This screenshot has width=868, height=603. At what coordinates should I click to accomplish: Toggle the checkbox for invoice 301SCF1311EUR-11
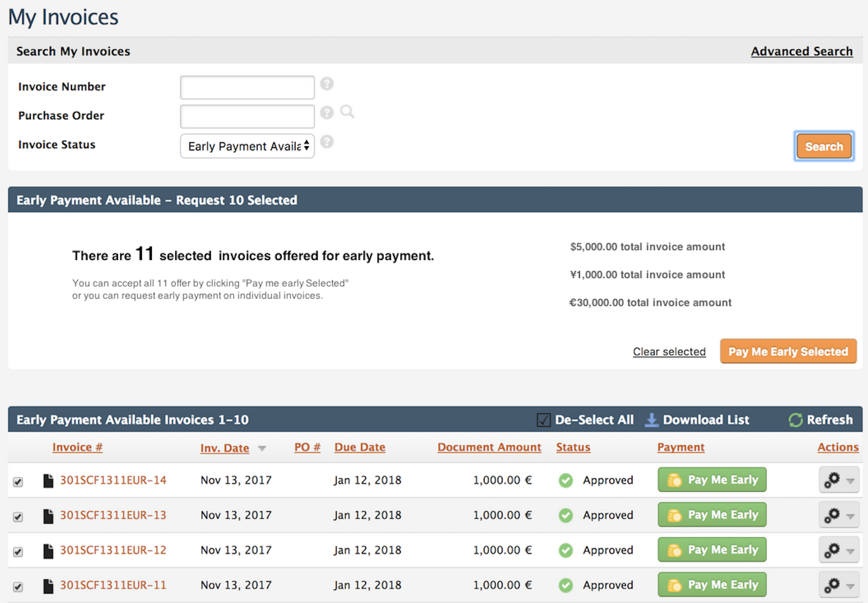pyautogui.click(x=18, y=587)
